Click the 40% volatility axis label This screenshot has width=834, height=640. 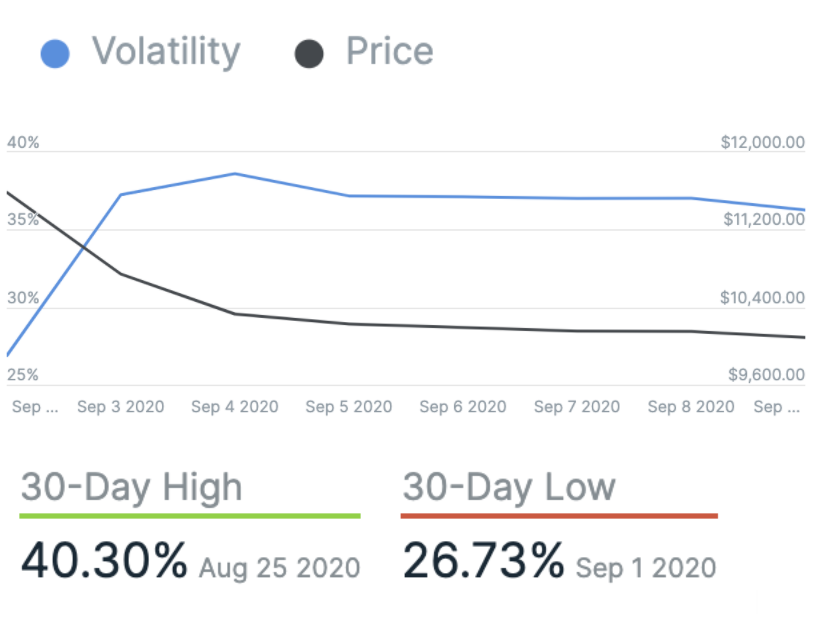tap(23, 143)
